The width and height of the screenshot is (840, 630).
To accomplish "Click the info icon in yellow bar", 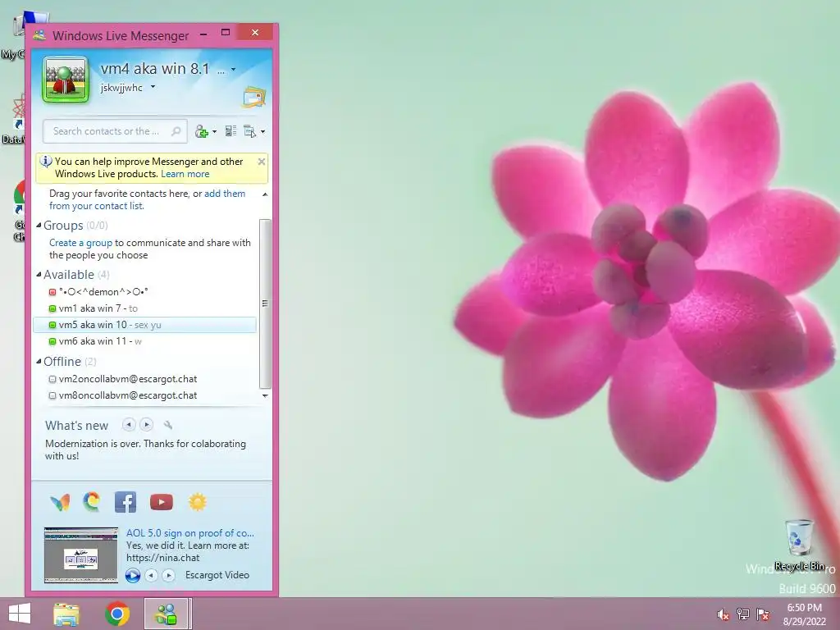I will tap(46, 161).
